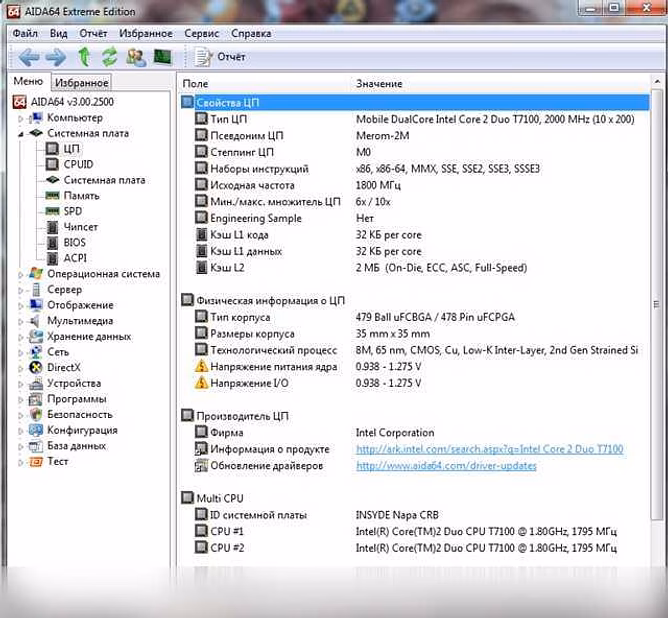Select the Свойства ЦП header row
Image resolution: width=668 pixels, height=618 pixels.
415,103
